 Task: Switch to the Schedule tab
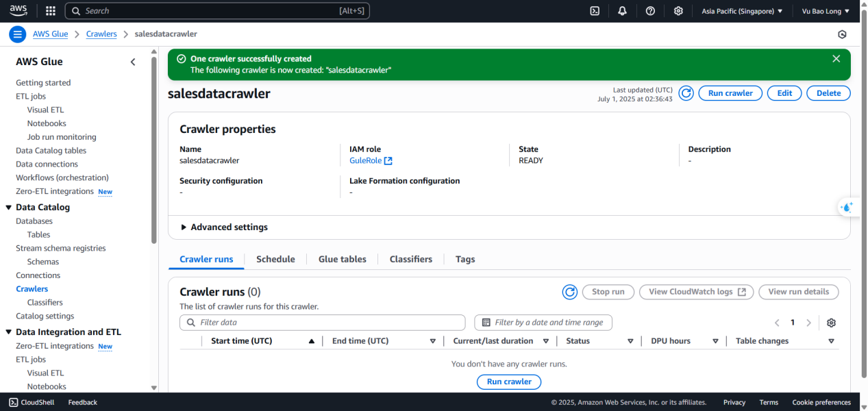[275, 260]
